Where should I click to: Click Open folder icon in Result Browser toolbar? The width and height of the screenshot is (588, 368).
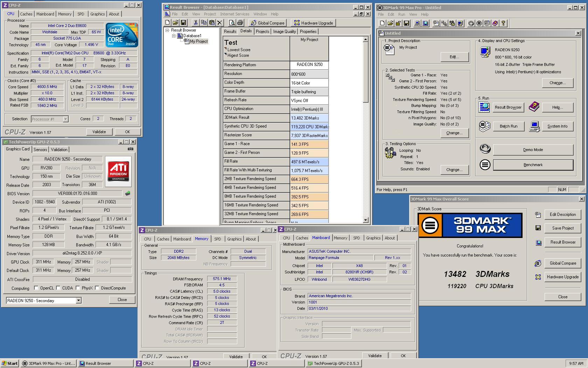coord(175,23)
